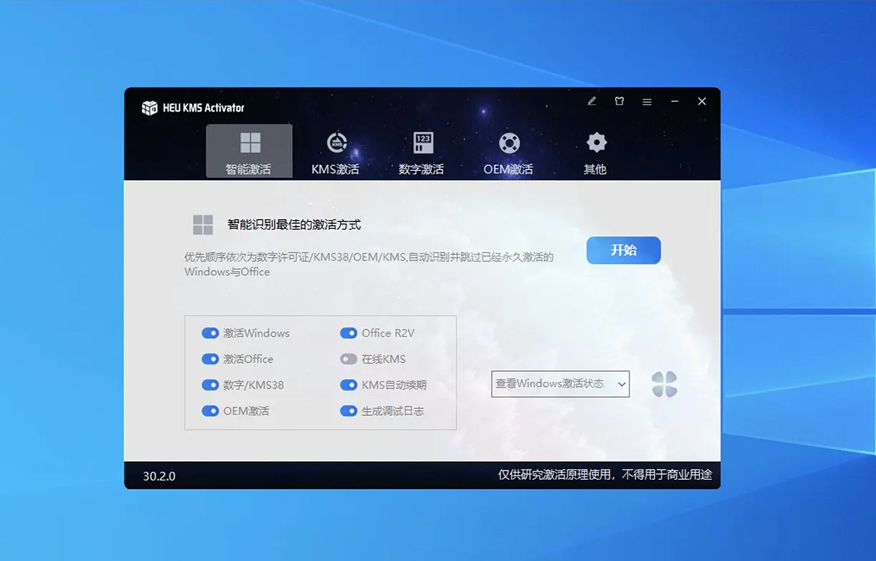Minimize the HEU KMS Activator window
This screenshot has width=876, height=561.
tap(674, 101)
